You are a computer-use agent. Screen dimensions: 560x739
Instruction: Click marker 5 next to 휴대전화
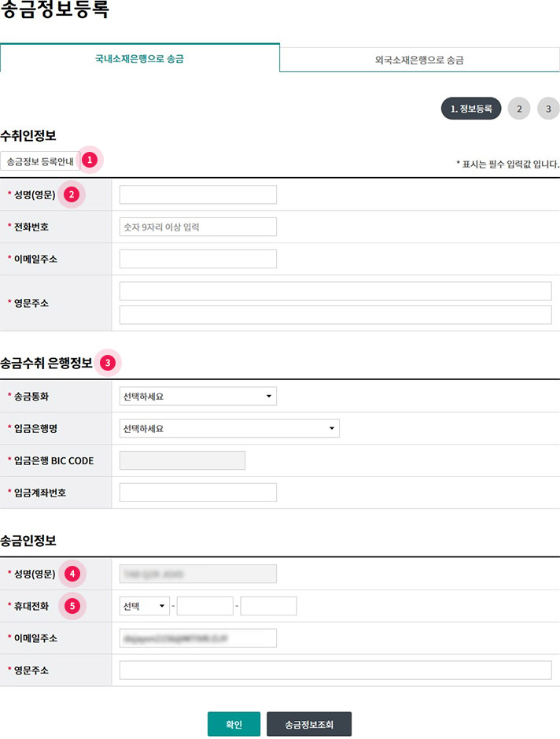click(x=72, y=606)
